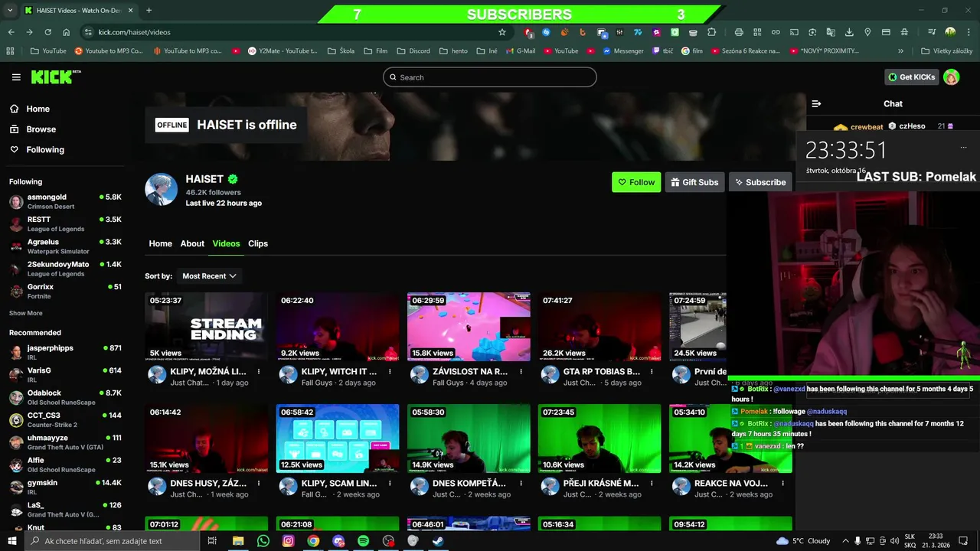
Task: Open the Home heart-less house sidebar item
Action: (29, 109)
